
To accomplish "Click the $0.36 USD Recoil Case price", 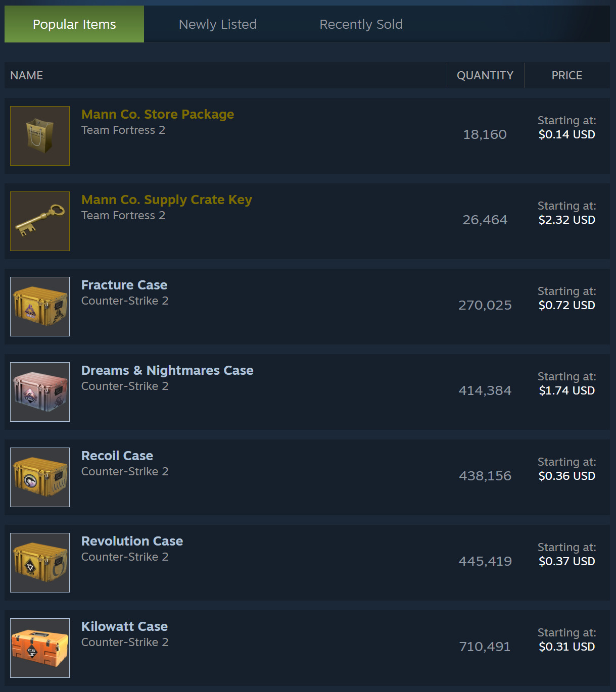I will click(567, 476).
